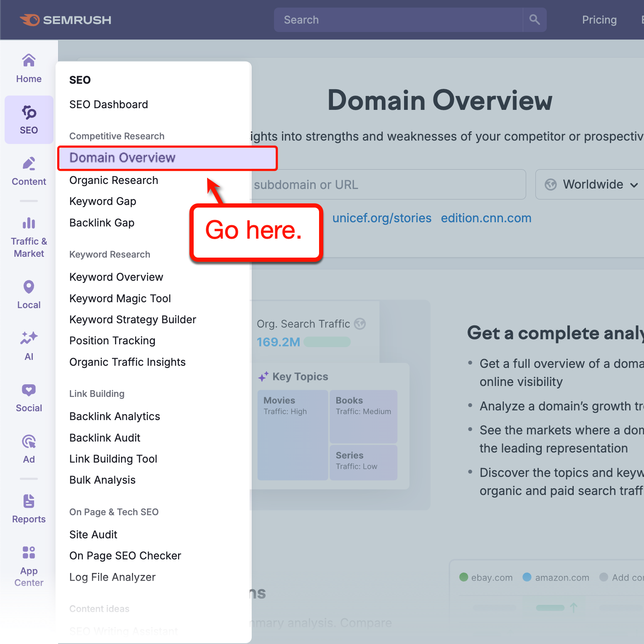Select Backlink Analytics in the menu
This screenshot has width=644, height=644.
coord(114,416)
